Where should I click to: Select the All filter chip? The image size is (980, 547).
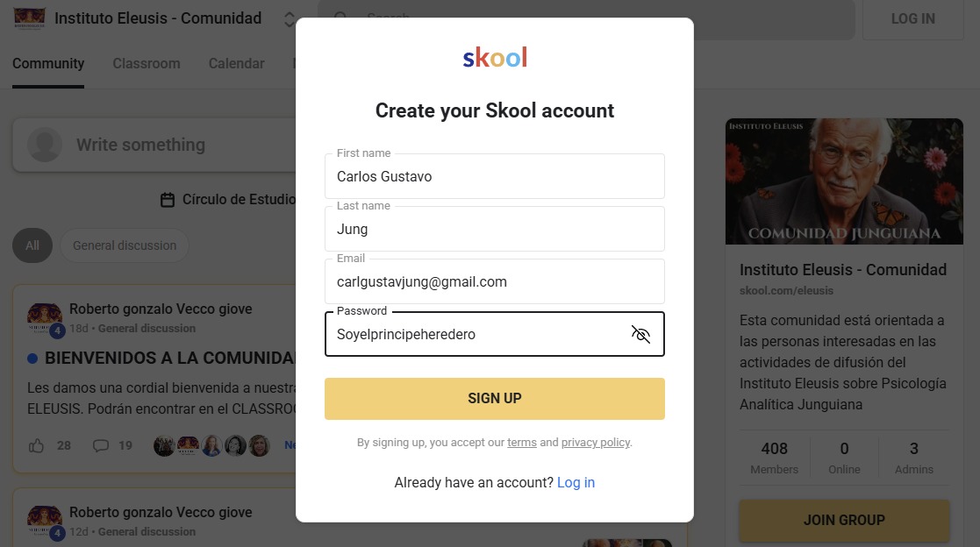click(x=32, y=245)
